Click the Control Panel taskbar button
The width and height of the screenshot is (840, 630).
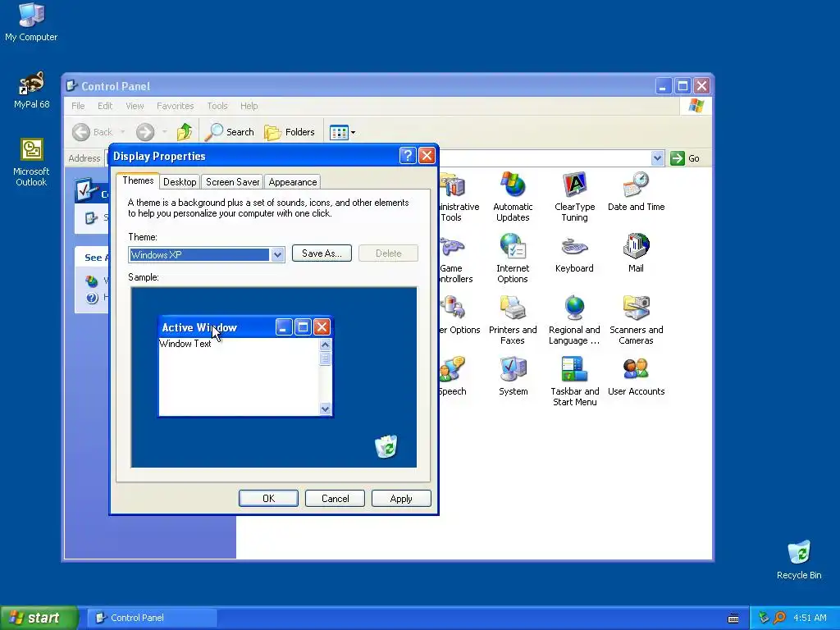click(152, 618)
